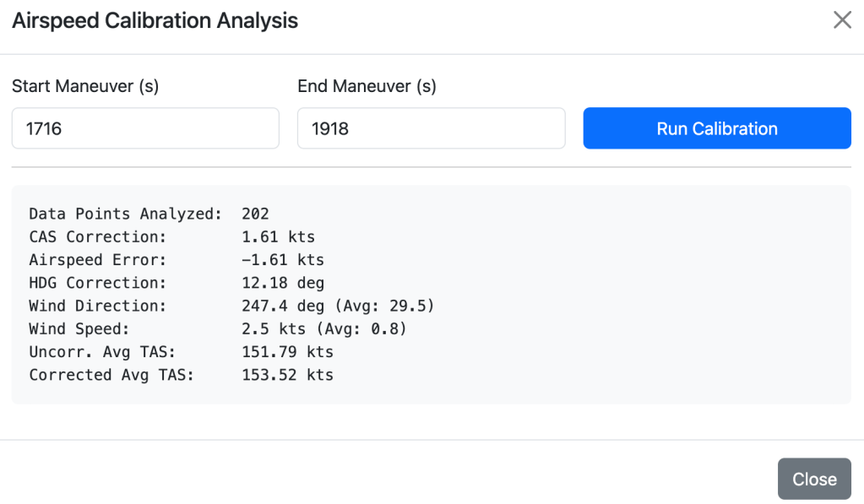This screenshot has height=504, width=864.
Task: Click the "End Maneuver (s)" label
Action: (x=367, y=86)
